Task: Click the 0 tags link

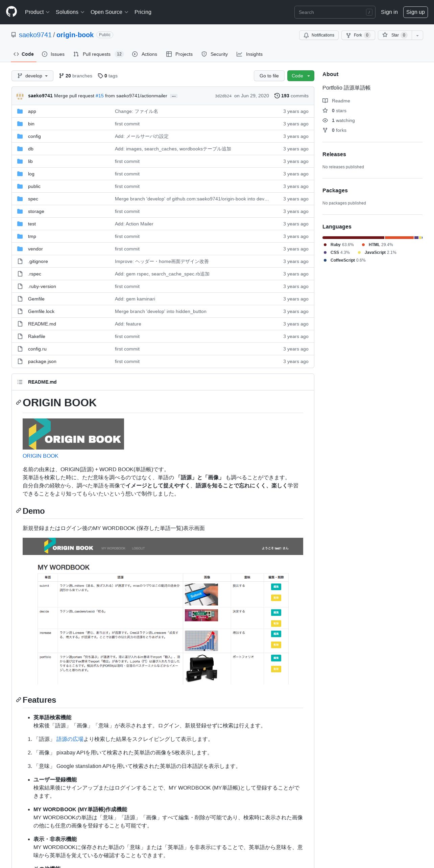Action: click(108, 76)
